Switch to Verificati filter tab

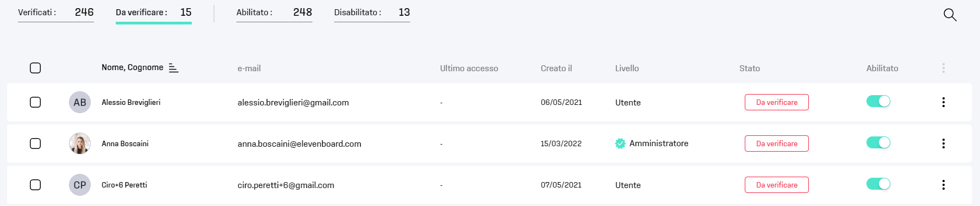[56, 13]
